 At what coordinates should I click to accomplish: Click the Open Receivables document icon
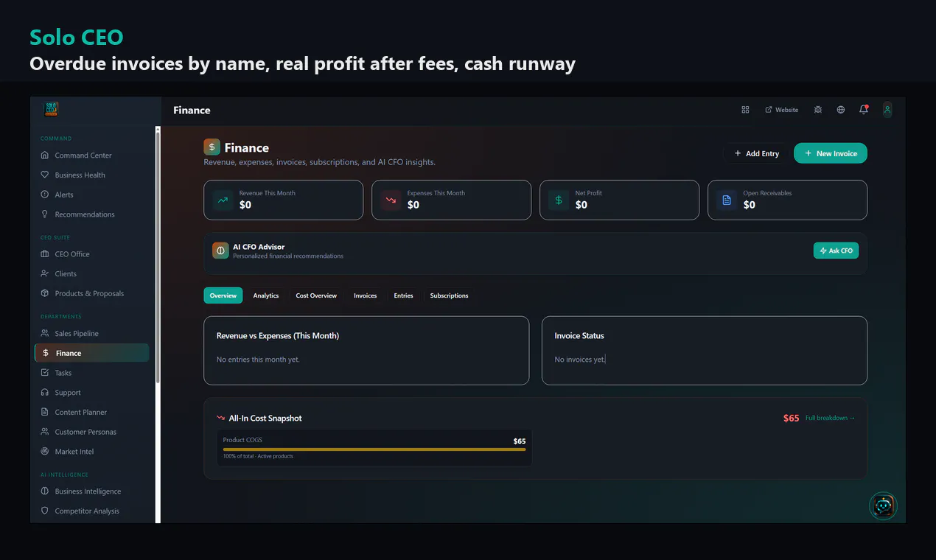727,200
